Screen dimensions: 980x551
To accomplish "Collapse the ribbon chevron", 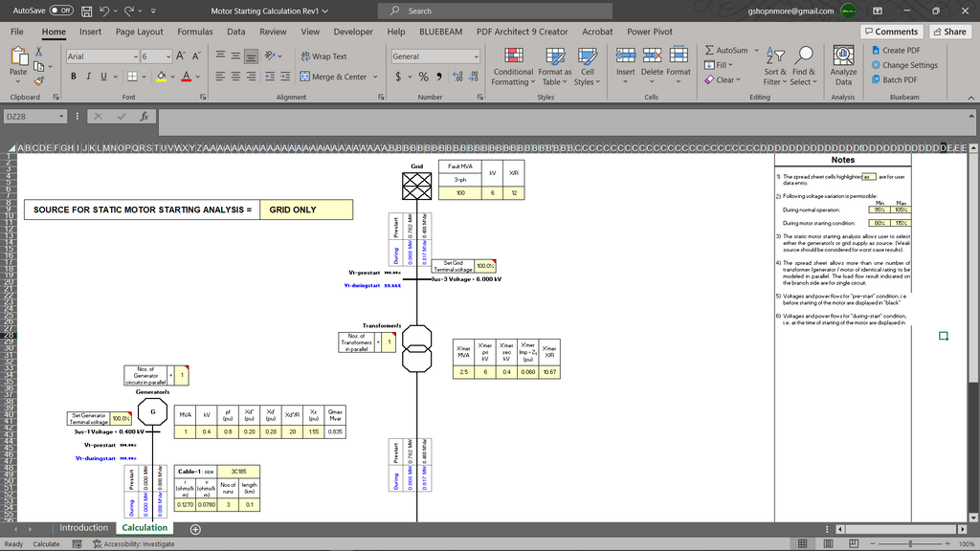I will [970, 98].
